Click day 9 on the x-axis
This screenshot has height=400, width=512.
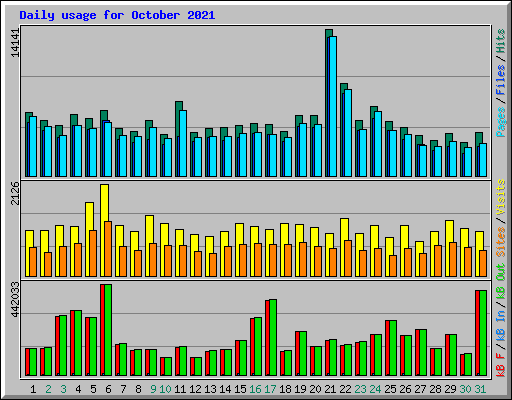click(153, 389)
